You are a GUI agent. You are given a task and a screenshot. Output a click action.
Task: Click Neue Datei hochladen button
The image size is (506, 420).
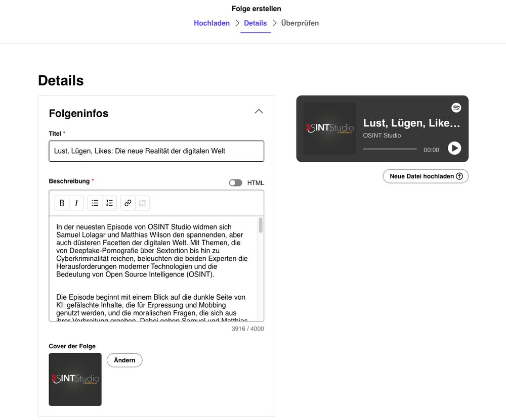(426, 176)
